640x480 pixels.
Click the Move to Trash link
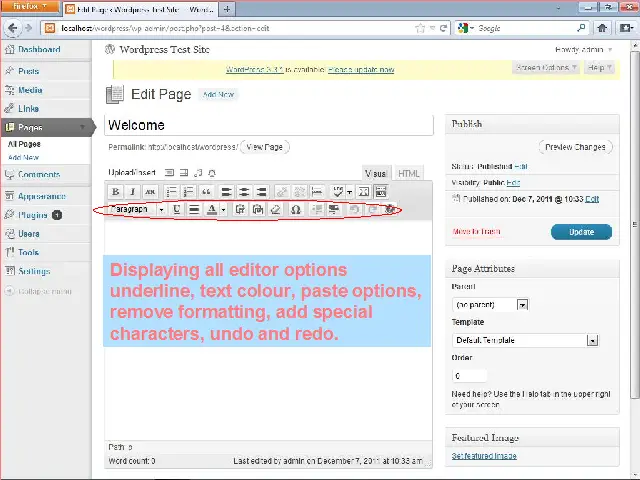[x=476, y=231]
